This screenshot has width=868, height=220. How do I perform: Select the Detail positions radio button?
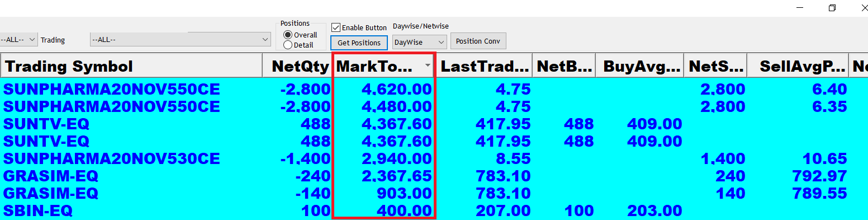click(288, 45)
